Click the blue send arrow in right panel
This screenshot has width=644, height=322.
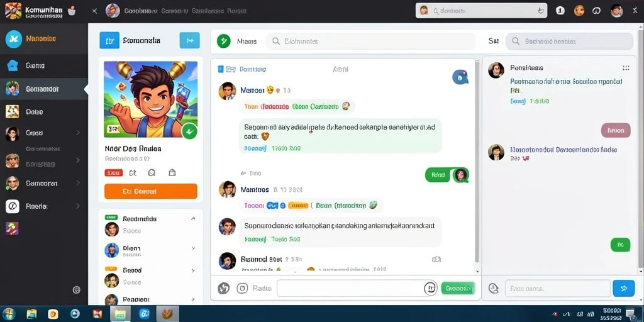(623, 288)
